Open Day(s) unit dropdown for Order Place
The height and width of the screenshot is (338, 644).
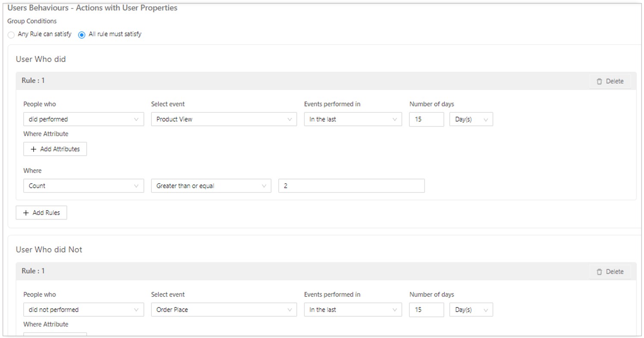pos(471,310)
